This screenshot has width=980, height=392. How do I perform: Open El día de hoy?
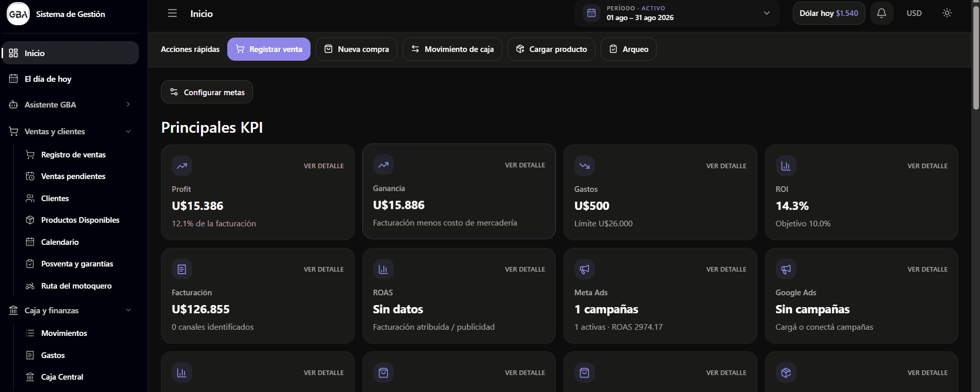[x=70, y=79]
